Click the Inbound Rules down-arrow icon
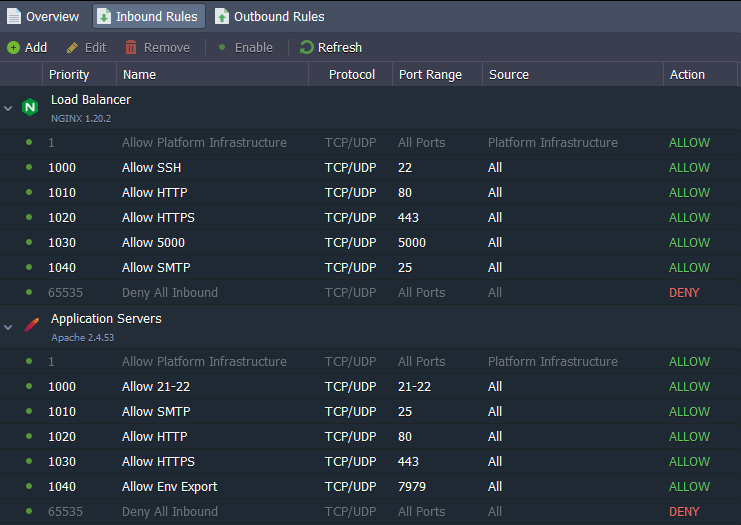The height and width of the screenshot is (525, 741). coord(103,17)
